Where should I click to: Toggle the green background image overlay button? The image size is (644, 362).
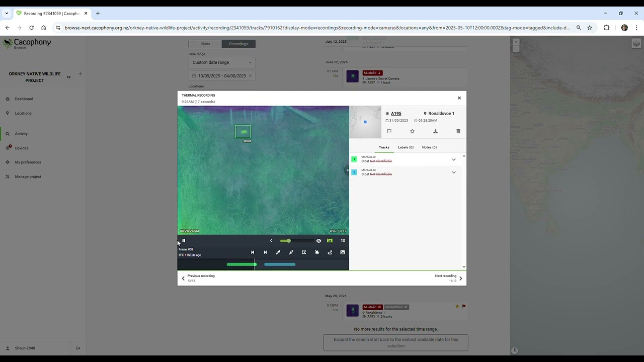coord(330,241)
